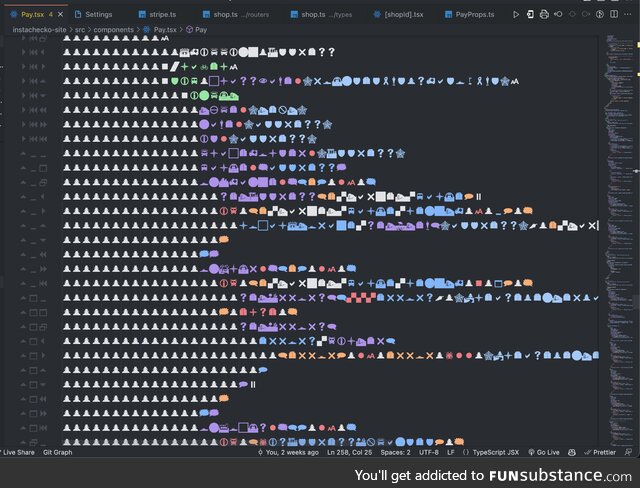
Task: Click 'Ln 258, Col 25' cursor position
Action: point(349,452)
